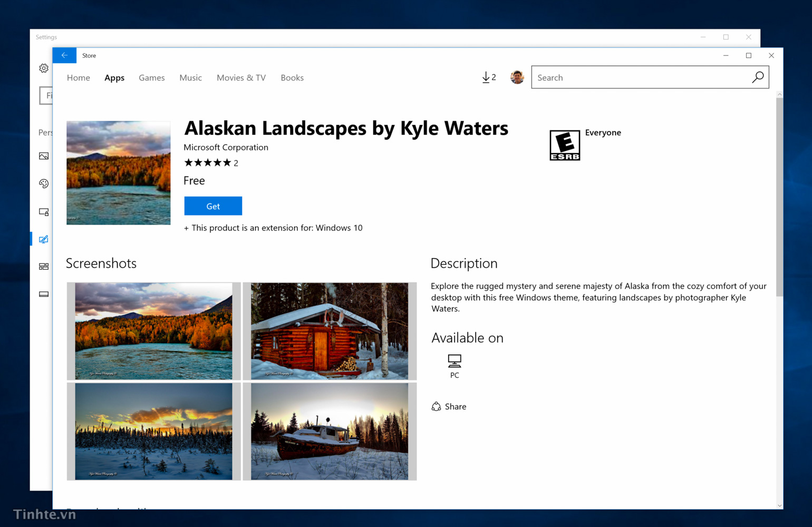812x527 pixels.
Task: Maximize the Settings window behind Store
Action: (x=726, y=37)
